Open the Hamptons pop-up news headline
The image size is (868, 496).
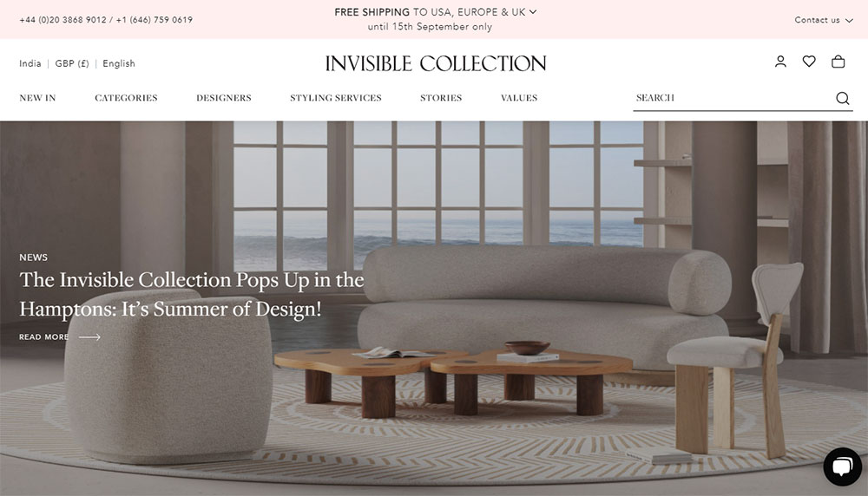[192, 294]
